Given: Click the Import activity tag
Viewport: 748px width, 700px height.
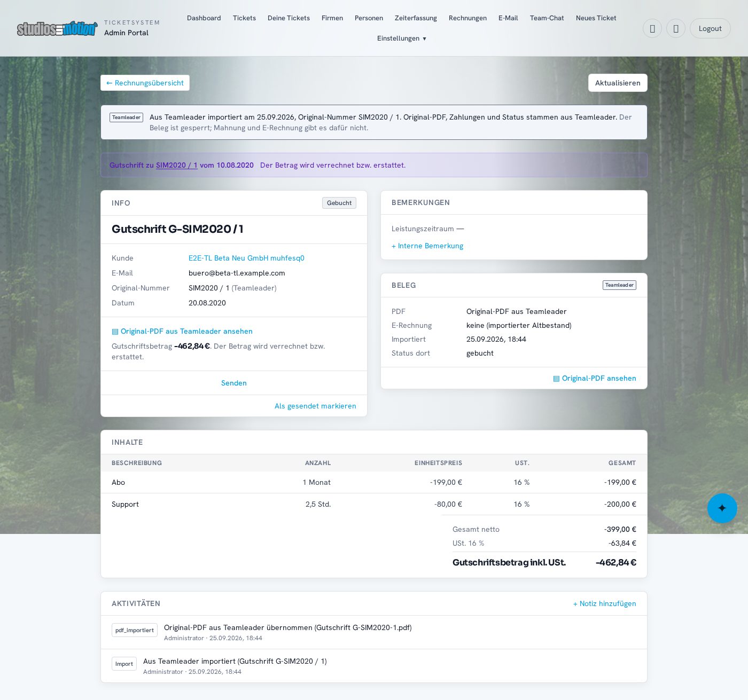Looking at the screenshot, I should 124,664.
